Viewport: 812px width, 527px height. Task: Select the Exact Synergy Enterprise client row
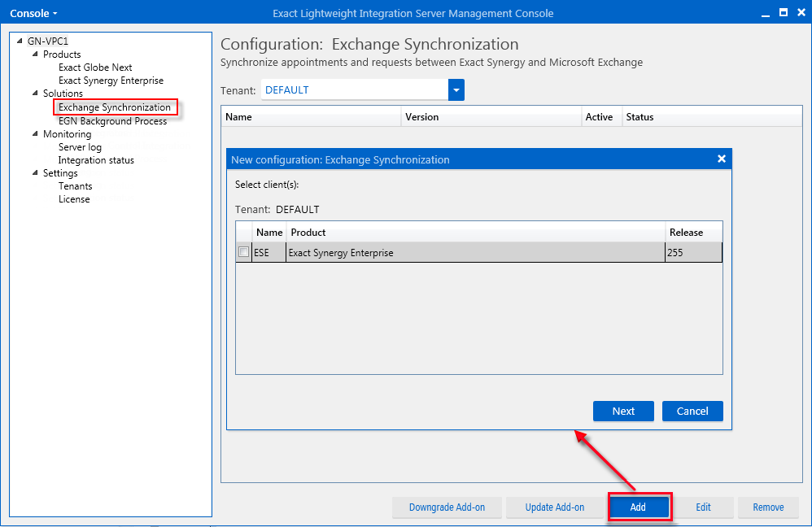[478, 253]
